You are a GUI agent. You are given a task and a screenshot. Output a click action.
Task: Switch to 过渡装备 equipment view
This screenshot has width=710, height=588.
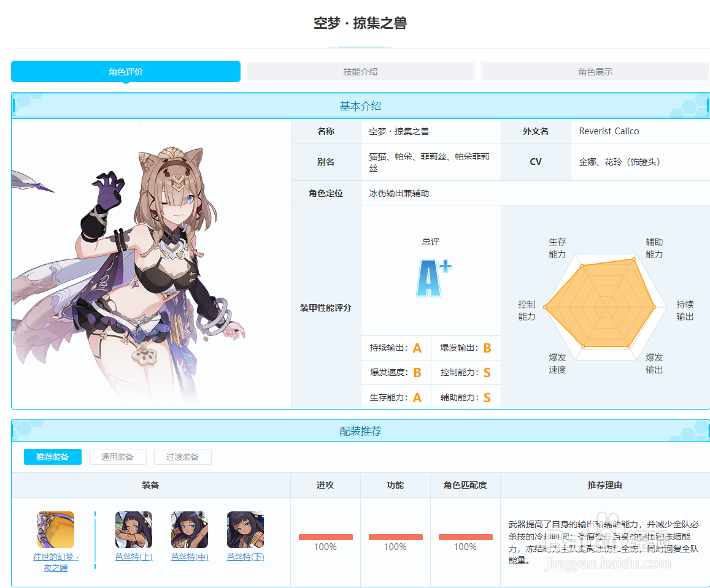[182, 457]
